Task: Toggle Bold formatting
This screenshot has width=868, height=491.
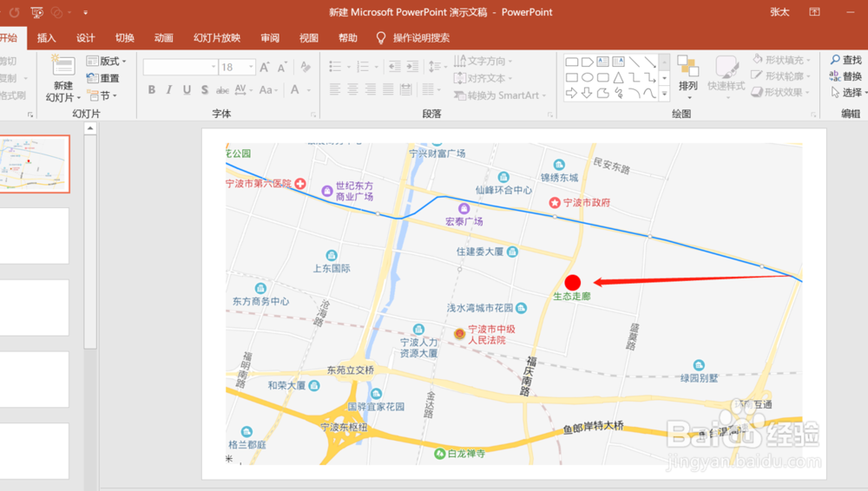Action: click(151, 89)
